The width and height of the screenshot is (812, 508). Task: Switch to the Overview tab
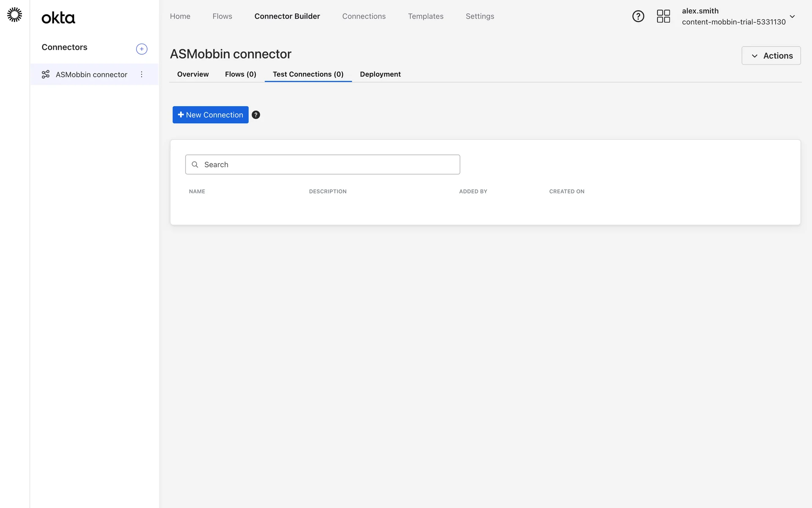[x=193, y=75]
